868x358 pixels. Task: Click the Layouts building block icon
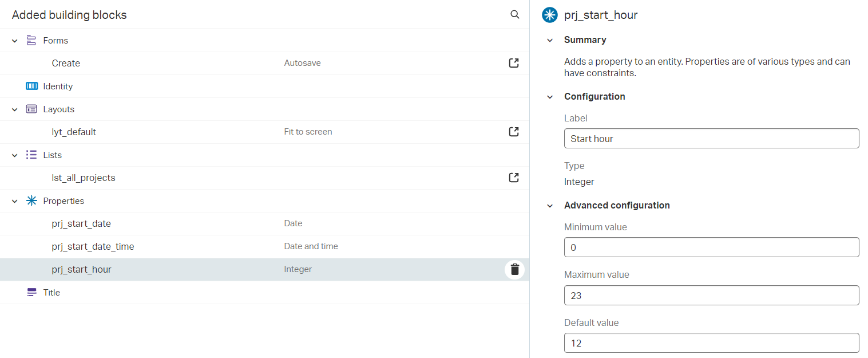31,109
